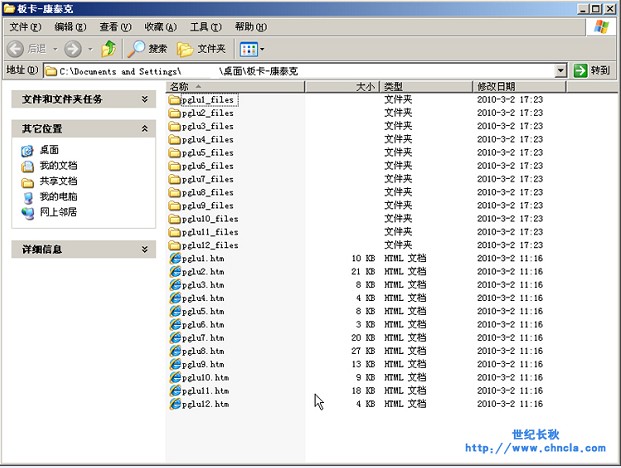Click the pglu7.htm file name
Viewport: 621px width, 468px height.
(203, 338)
